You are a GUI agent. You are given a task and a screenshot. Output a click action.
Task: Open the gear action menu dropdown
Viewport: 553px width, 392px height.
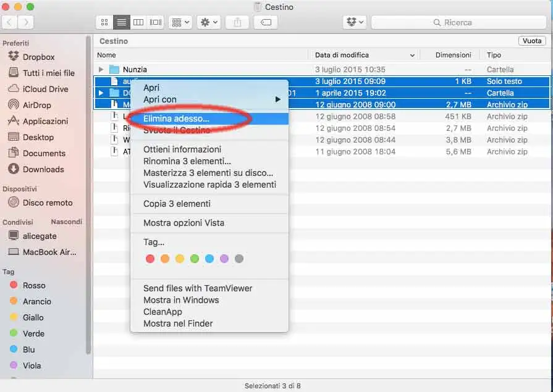[209, 23]
